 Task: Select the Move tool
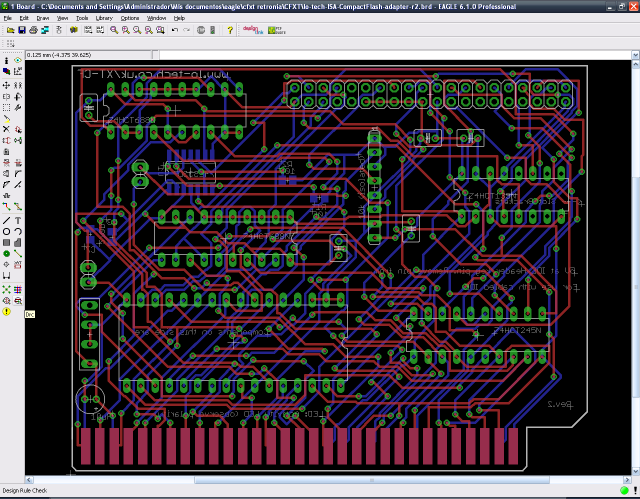[x=6, y=85]
